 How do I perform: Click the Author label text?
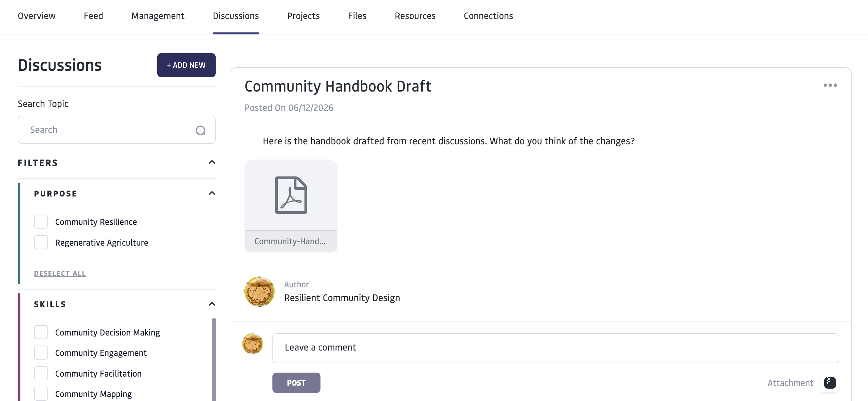click(296, 285)
